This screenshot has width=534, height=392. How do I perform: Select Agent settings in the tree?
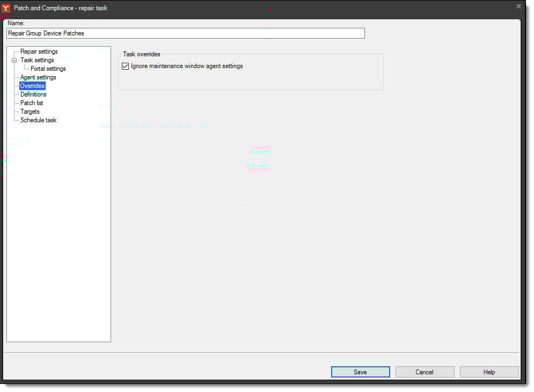(38, 77)
